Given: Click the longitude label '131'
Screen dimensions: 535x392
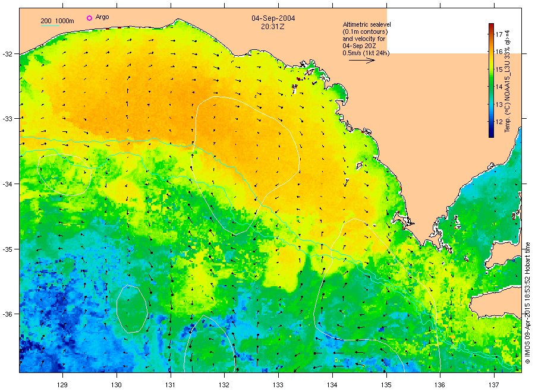Looking at the screenshot, I should pyautogui.click(x=170, y=385).
